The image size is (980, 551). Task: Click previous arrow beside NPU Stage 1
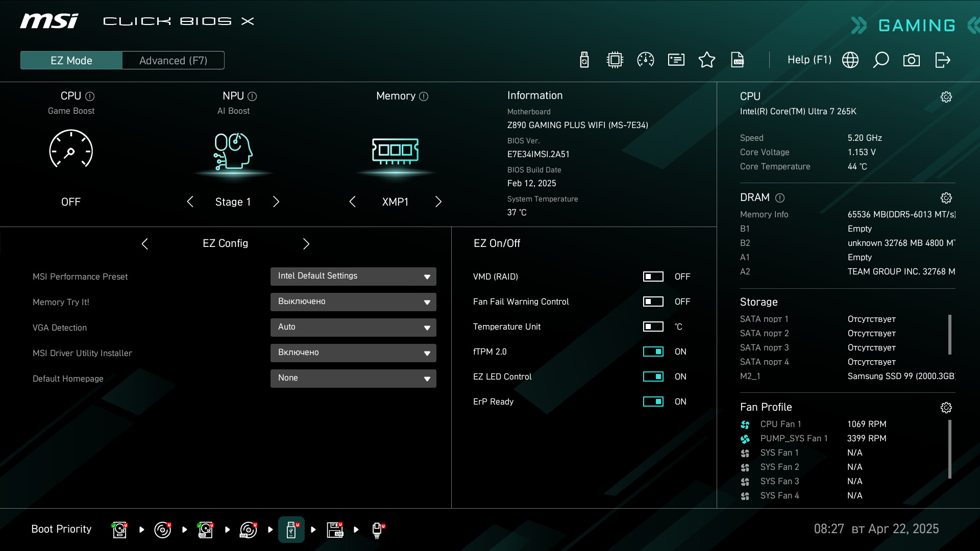point(190,202)
